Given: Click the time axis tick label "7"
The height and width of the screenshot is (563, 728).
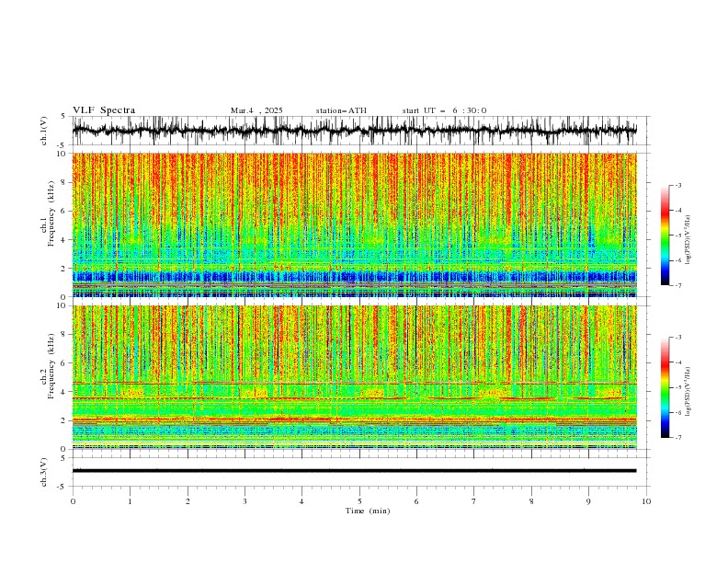Looking at the screenshot, I should 474,501.
